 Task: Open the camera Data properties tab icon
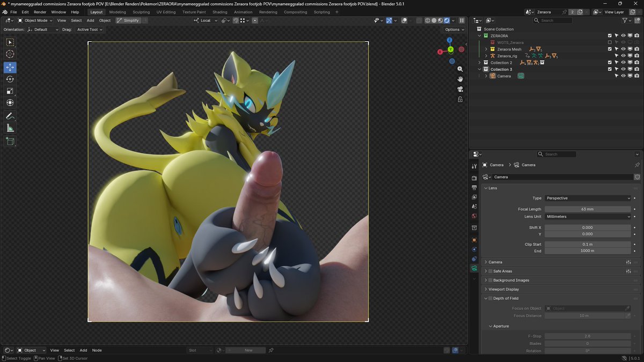[474, 268]
